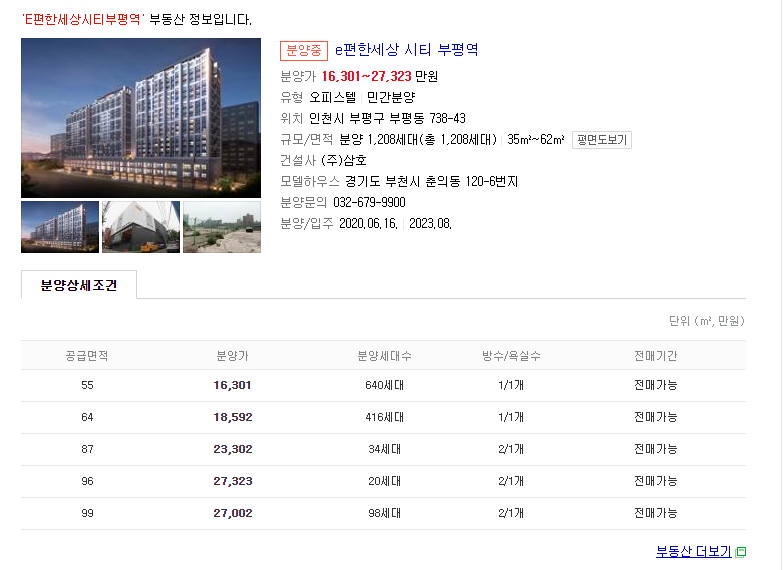Click the 분양가 column header in table

point(232,356)
